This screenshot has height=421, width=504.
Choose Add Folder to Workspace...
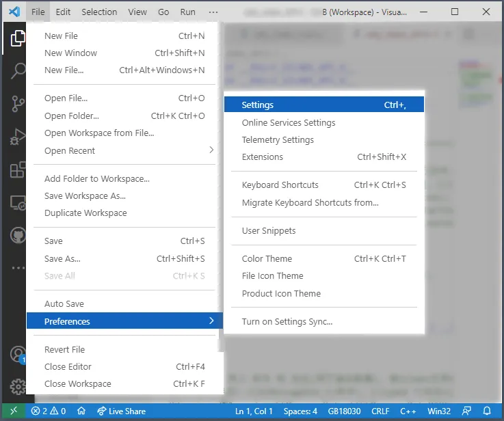pyautogui.click(x=124, y=178)
